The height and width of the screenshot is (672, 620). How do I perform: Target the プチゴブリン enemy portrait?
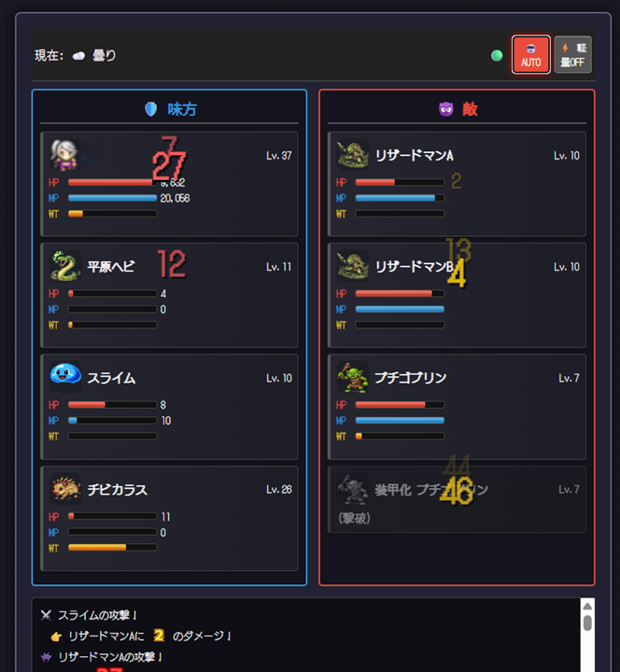pos(353,377)
